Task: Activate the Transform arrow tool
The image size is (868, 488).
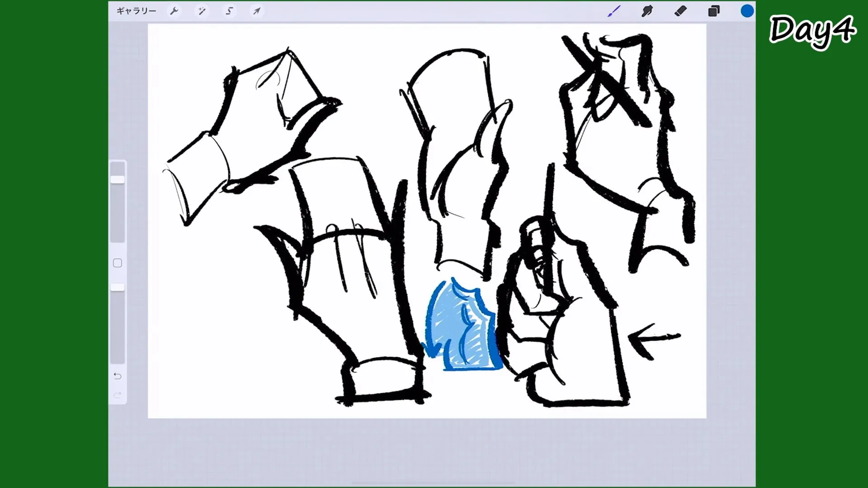Action: 257,11
